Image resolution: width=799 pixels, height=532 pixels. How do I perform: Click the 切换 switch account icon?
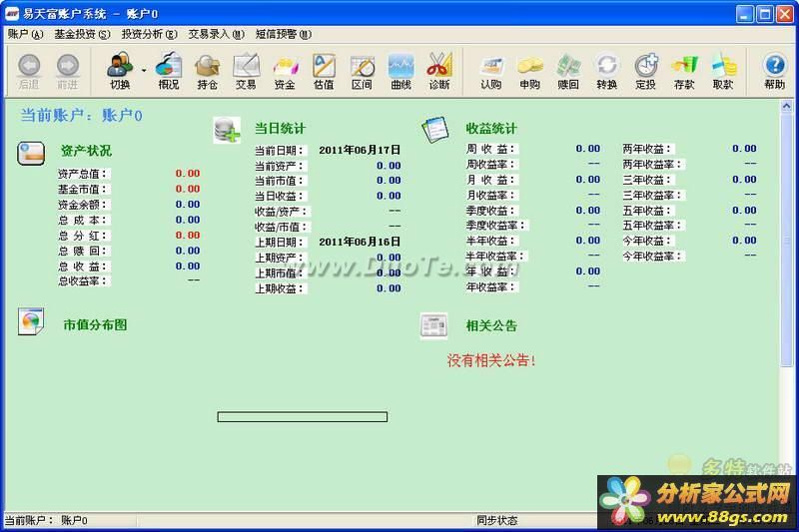click(x=120, y=71)
